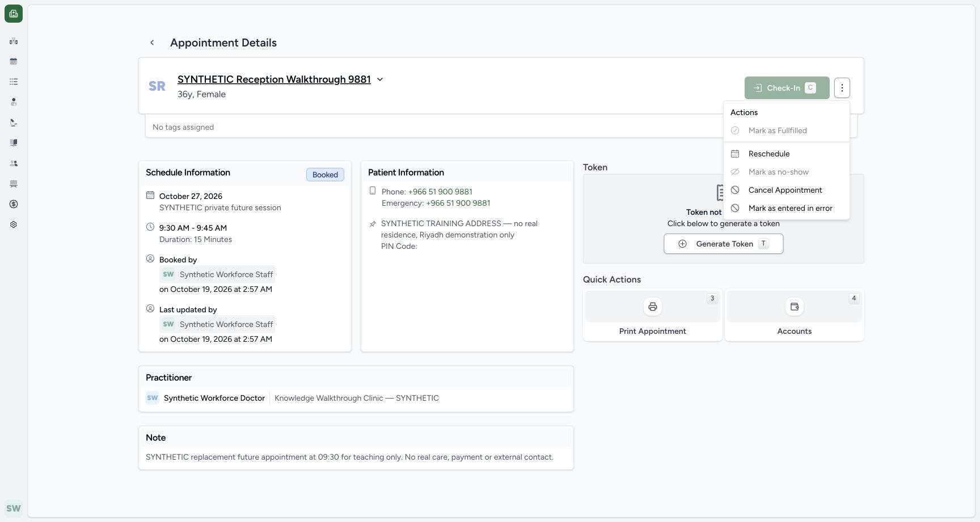This screenshot has height=522, width=980.
Task: Click the '9:30 AM - 9:45 AM' time text
Action: [193, 228]
